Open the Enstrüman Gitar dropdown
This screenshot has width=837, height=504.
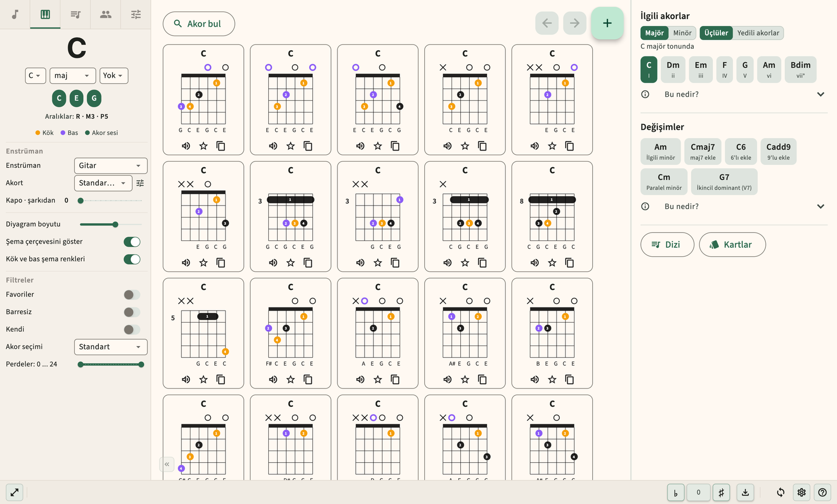coord(111,166)
